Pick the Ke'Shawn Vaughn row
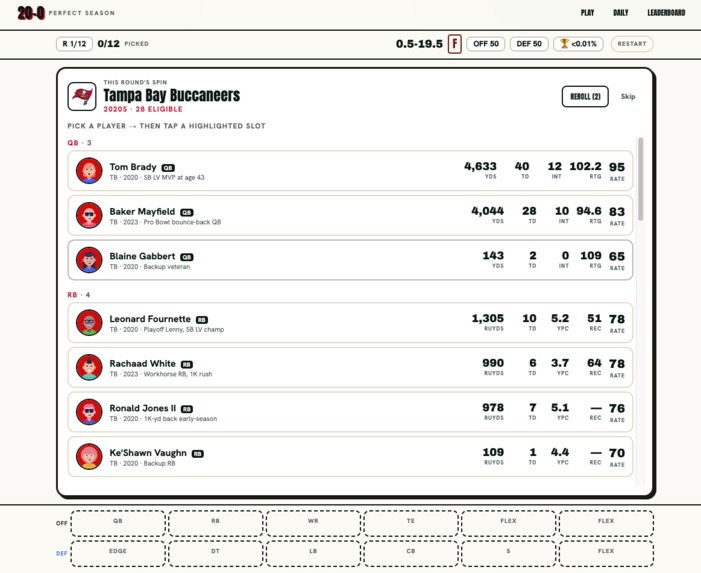The image size is (701, 573). click(x=350, y=457)
